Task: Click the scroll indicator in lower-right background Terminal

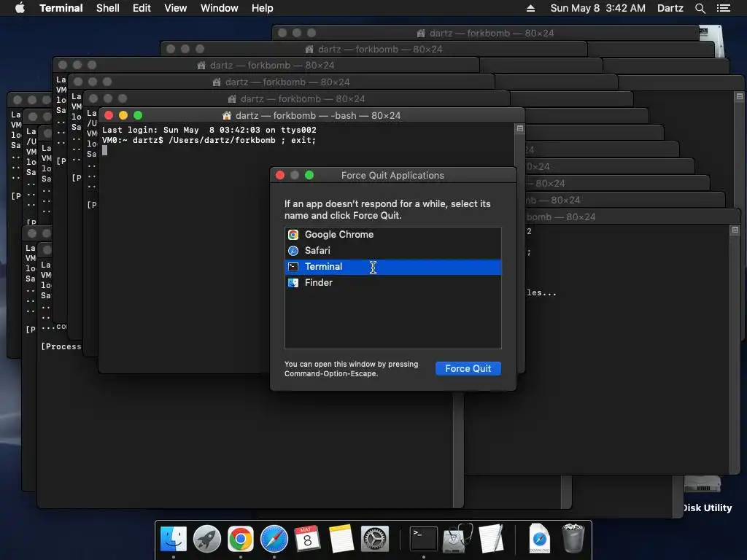Action: [x=735, y=230]
